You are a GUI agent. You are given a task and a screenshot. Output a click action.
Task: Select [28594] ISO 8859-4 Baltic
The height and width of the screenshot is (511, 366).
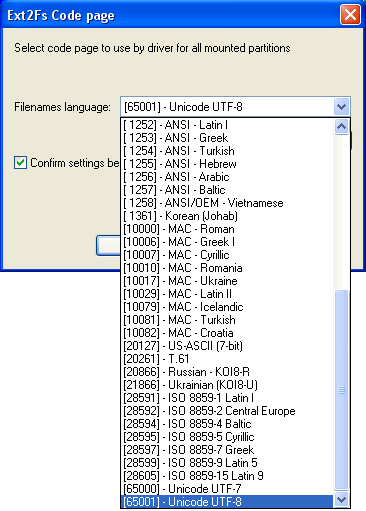pos(227,424)
